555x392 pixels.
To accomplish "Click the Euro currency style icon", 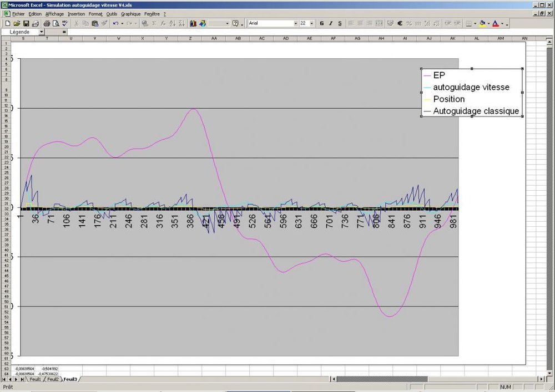I will pos(400,23).
